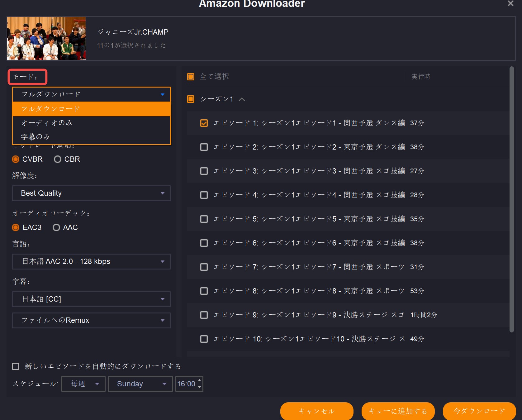Viewport: 522px width, 420px height.
Task: Click the キャンセル button
Action: 317,411
